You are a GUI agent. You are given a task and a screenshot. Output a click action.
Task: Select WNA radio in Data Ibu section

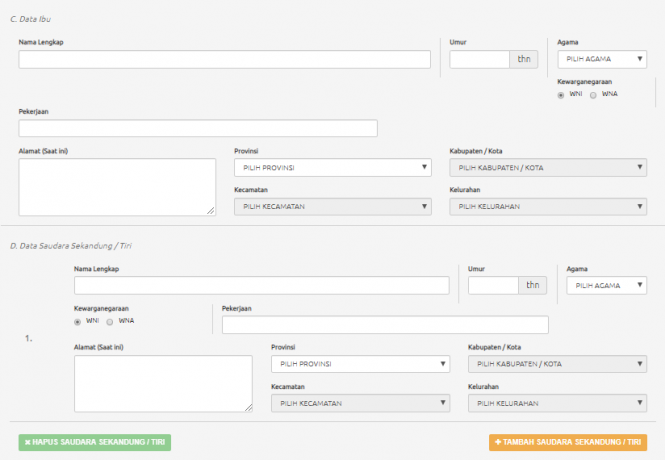(x=593, y=95)
